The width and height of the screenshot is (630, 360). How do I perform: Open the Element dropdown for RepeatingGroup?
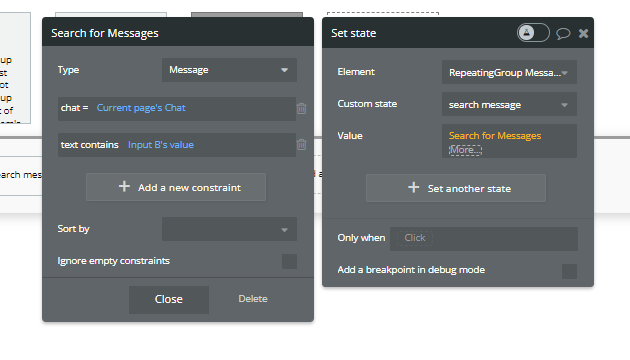(509, 72)
